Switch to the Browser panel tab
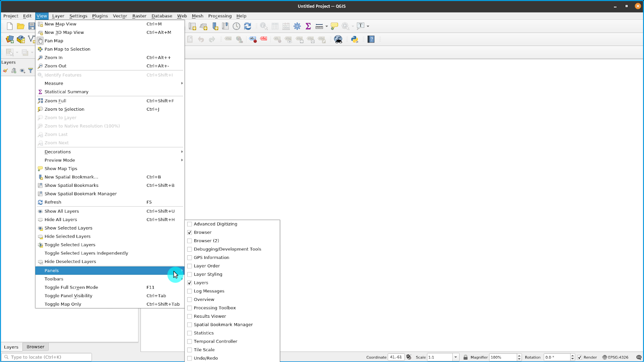This screenshot has width=644, height=362. (x=35, y=347)
